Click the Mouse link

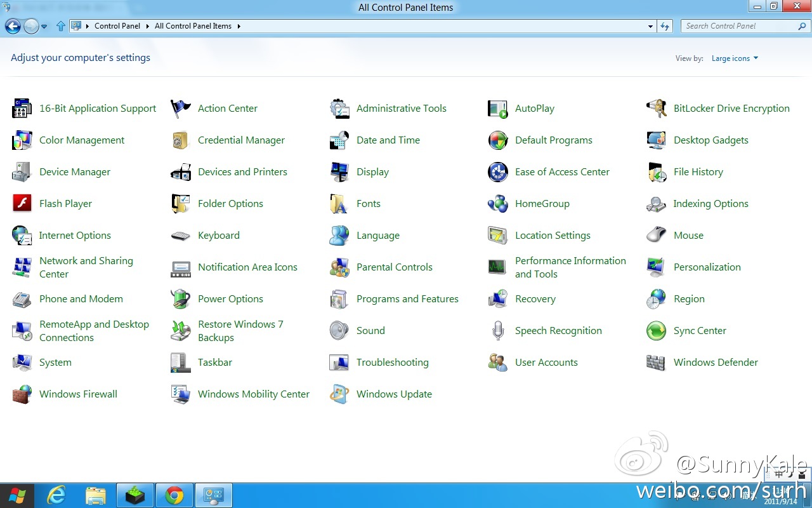click(688, 236)
